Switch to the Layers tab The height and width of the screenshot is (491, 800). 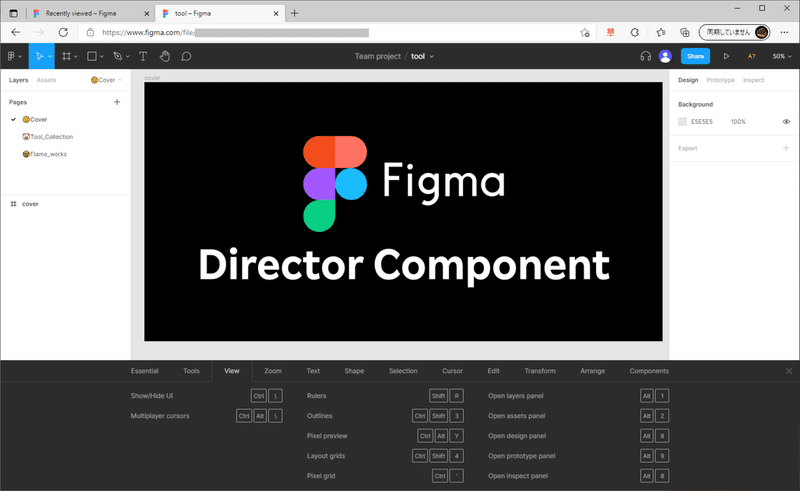click(18, 80)
